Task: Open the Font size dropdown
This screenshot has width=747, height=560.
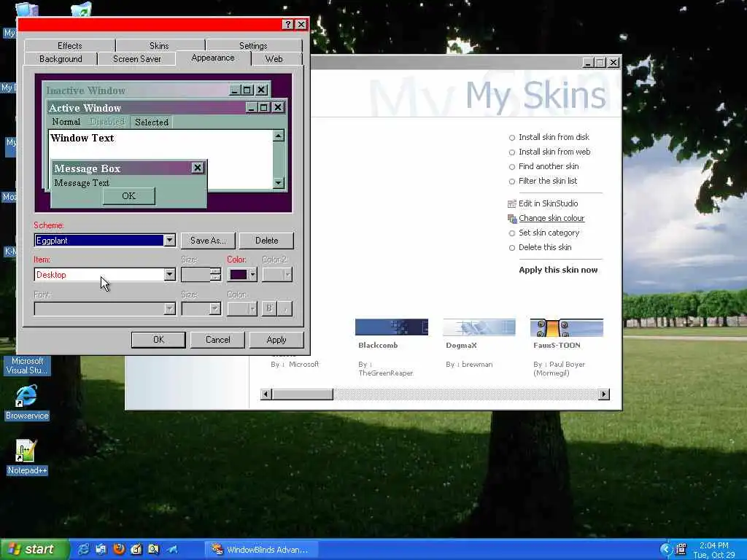Action: pos(201,308)
